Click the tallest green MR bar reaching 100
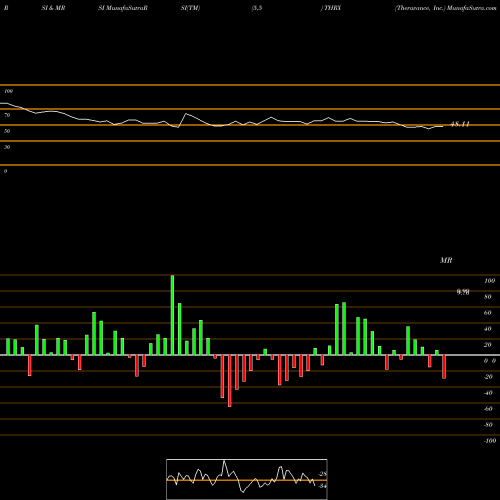The image size is (500, 500). tap(172, 315)
